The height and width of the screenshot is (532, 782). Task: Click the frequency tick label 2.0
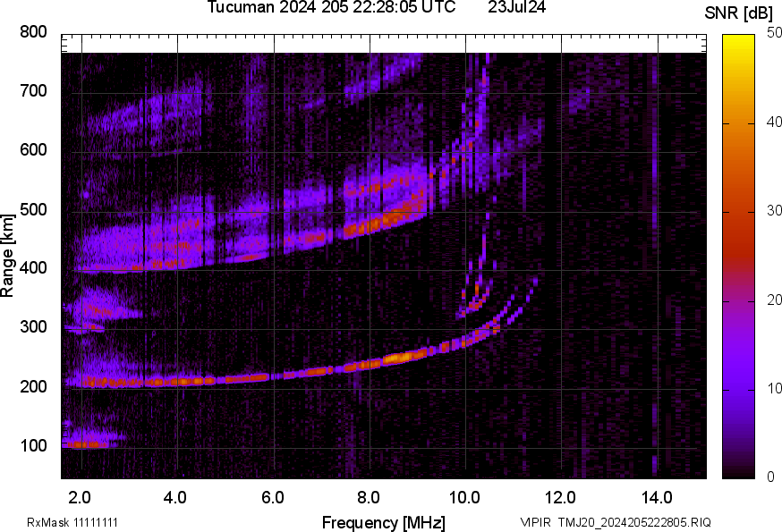[80, 498]
